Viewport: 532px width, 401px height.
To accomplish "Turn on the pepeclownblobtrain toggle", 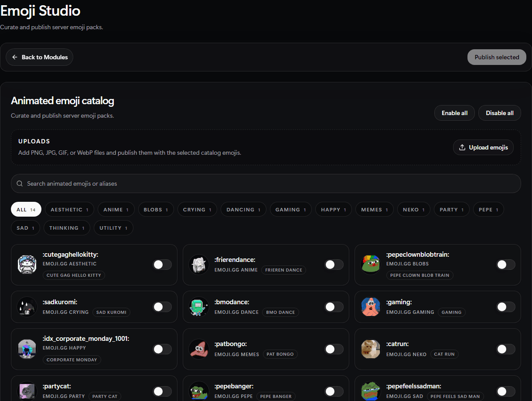I will pyautogui.click(x=506, y=265).
